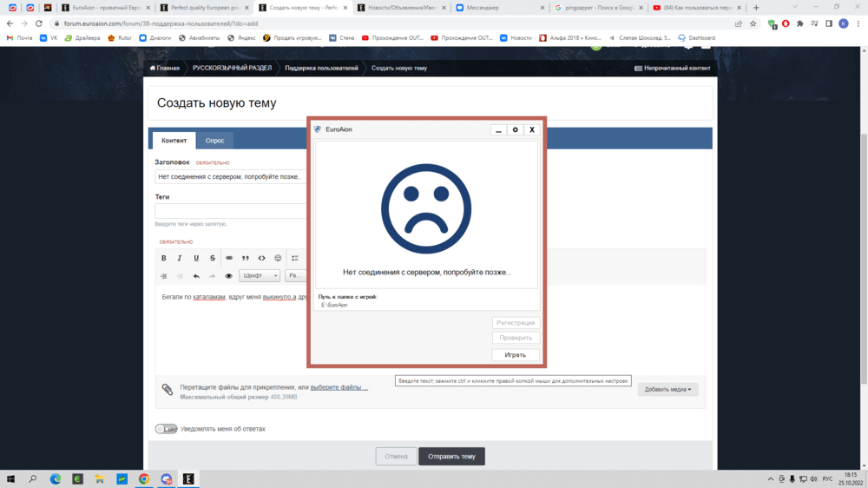Open the font size dropdown next to Шрифт

click(296, 276)
